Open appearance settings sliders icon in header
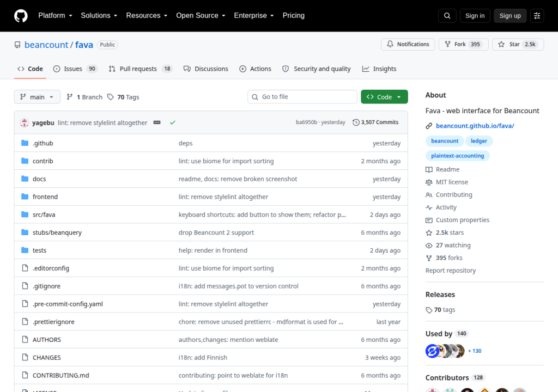 [x=537, y=16]
